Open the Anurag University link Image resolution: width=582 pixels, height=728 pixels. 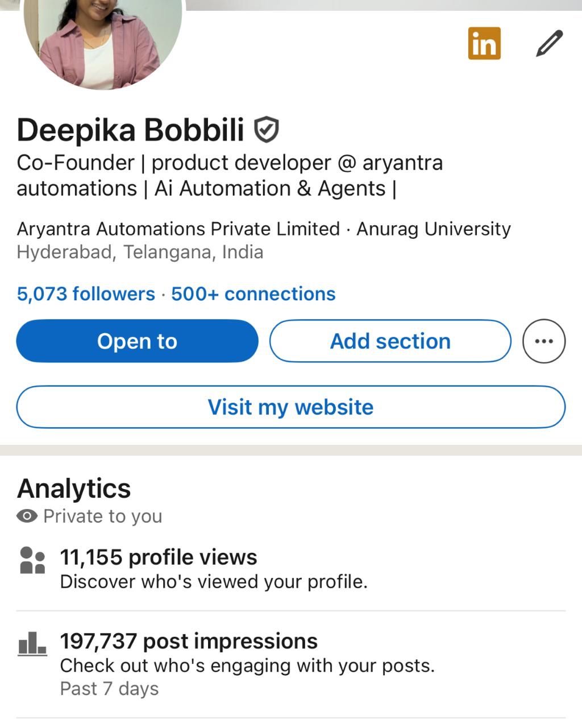433,229
